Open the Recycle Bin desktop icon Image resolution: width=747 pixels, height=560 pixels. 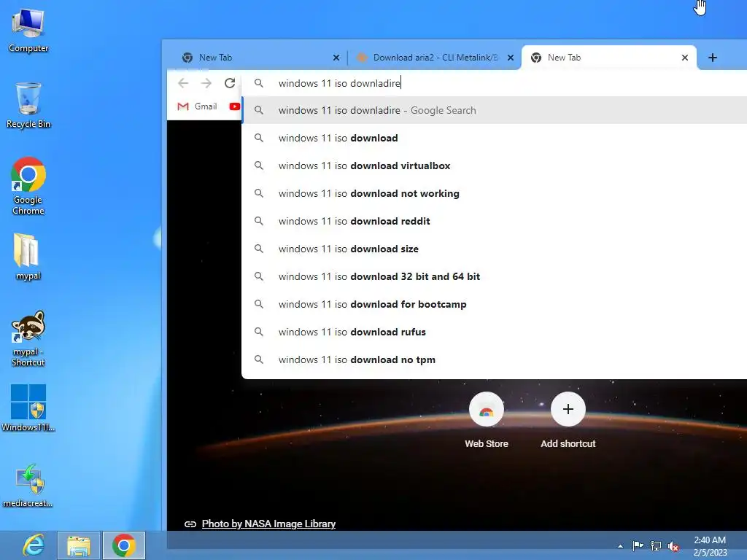pyautogui.click(x=28, y=106)
